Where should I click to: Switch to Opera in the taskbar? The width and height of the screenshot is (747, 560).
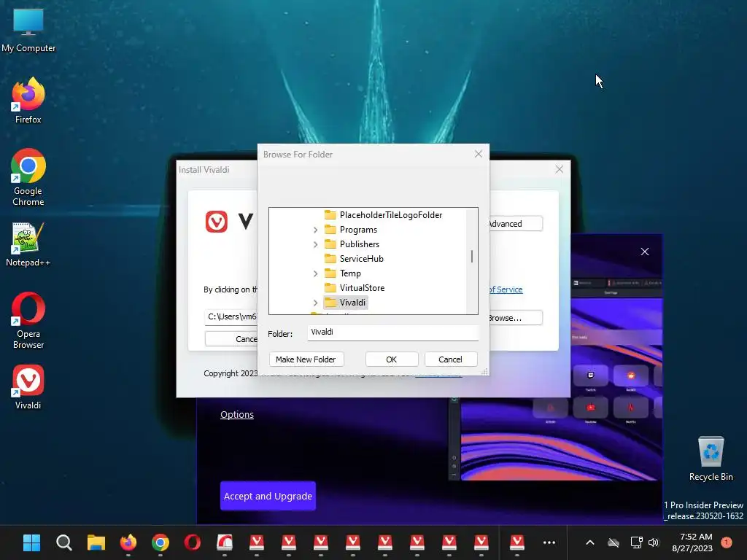192,542
